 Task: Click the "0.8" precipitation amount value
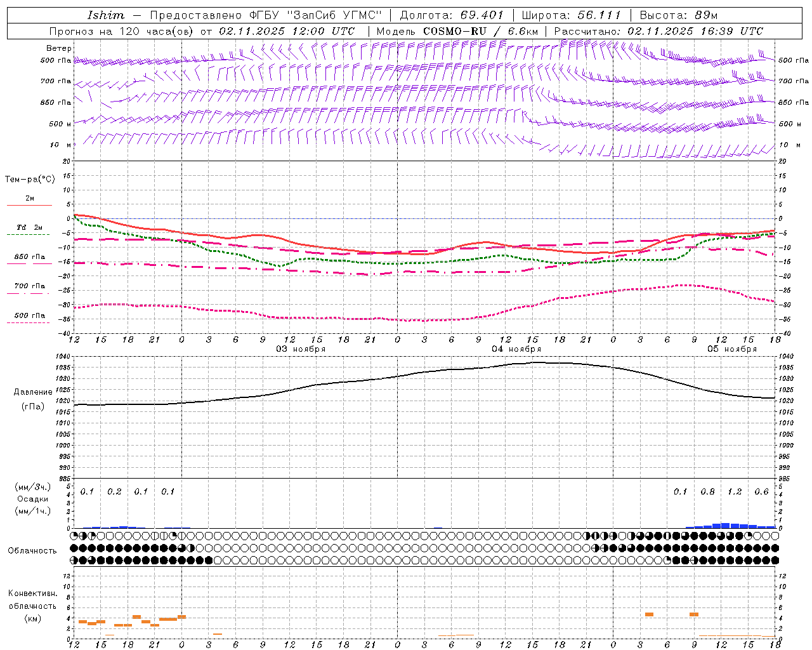[x=708, y=491]
